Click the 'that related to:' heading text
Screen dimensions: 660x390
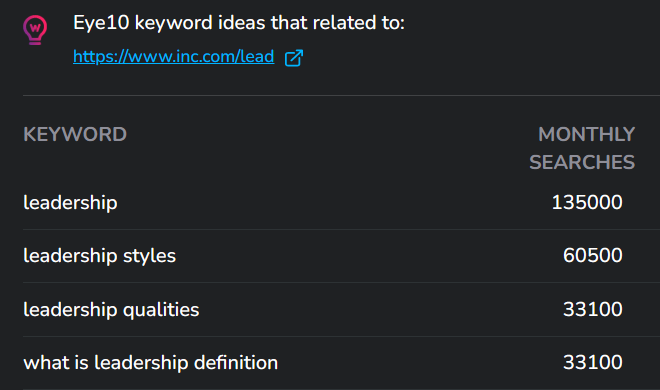click(x=338, y=23)
